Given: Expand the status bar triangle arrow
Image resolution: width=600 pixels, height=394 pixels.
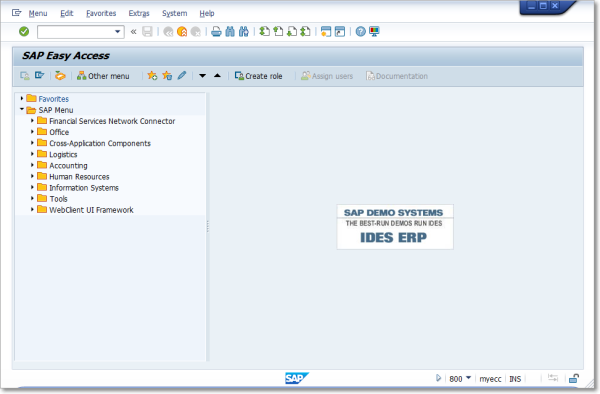Looking at the screenshot, I should 439,378.
